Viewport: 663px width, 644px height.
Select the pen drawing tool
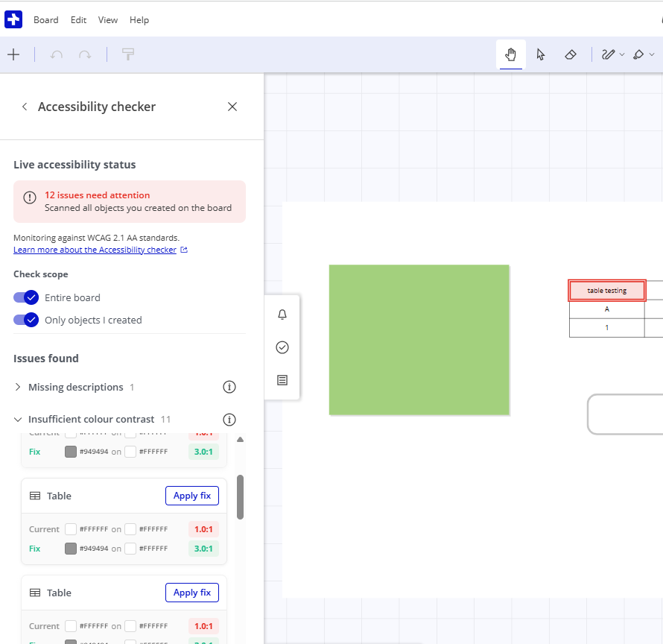[x=608, y=54]
